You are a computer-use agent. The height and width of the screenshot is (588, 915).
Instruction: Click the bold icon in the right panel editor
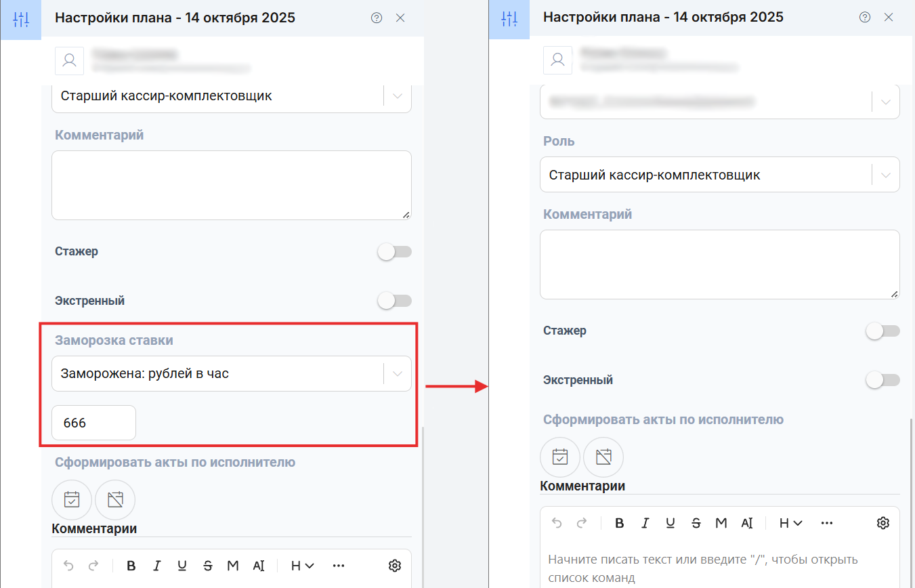[619, 523]
